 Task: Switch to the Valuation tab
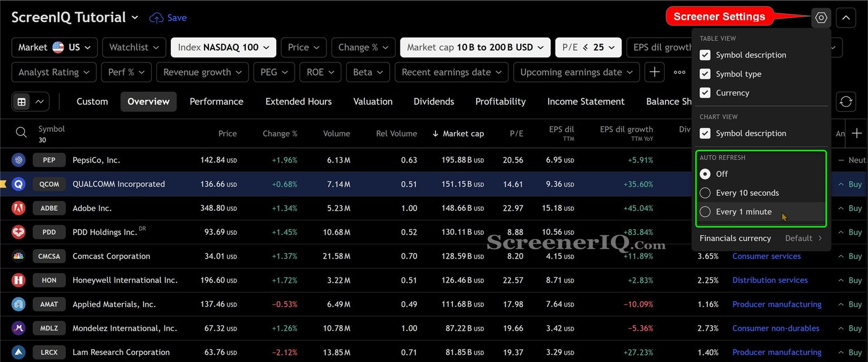click(x=373, y=101)
